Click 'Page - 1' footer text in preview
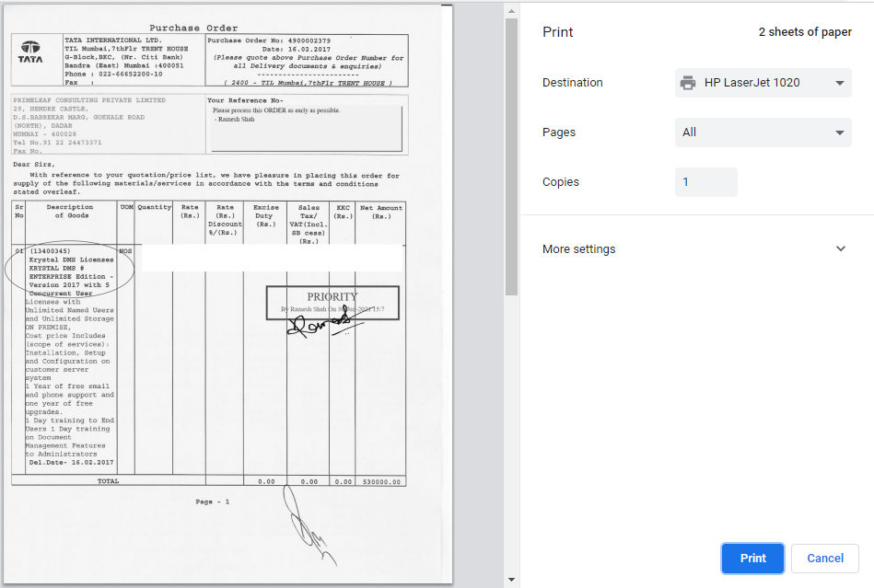Screen dimensions: 874x588 213,502
